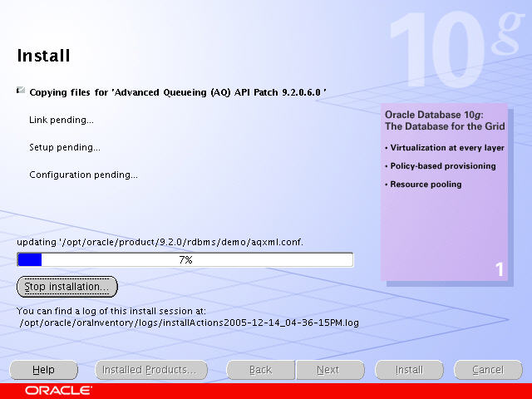Click 'Virtualization at every layer' bullet

pos(445,148)
